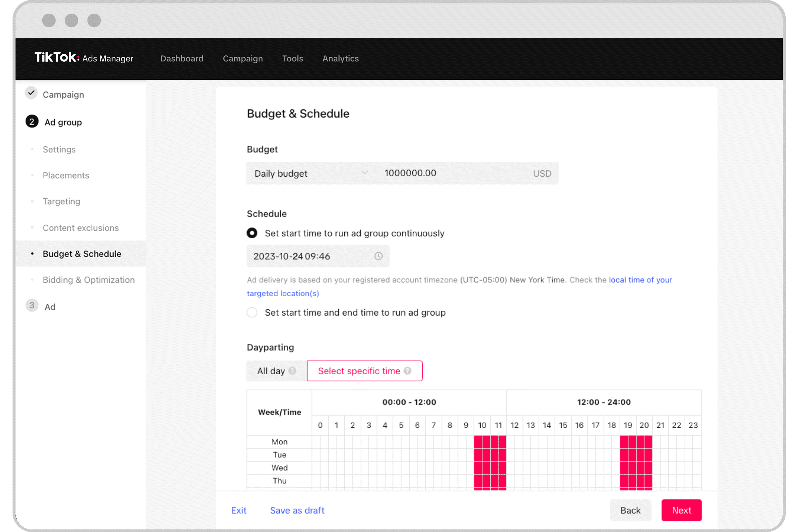Go to Analytics in top navigation
The image size is (798, 532).
pyautogui.click(x=340, y=58)
